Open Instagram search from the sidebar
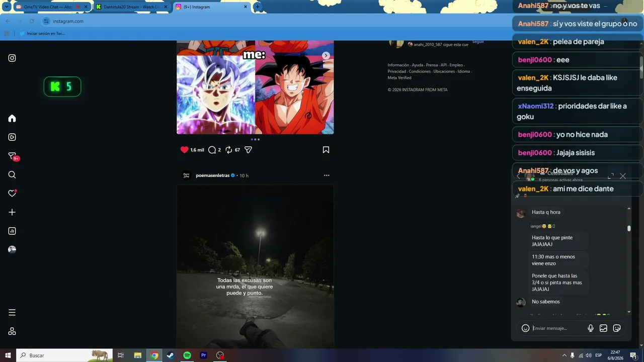The height and width of the screenshot is (362, 644). [x=12, y=174]
